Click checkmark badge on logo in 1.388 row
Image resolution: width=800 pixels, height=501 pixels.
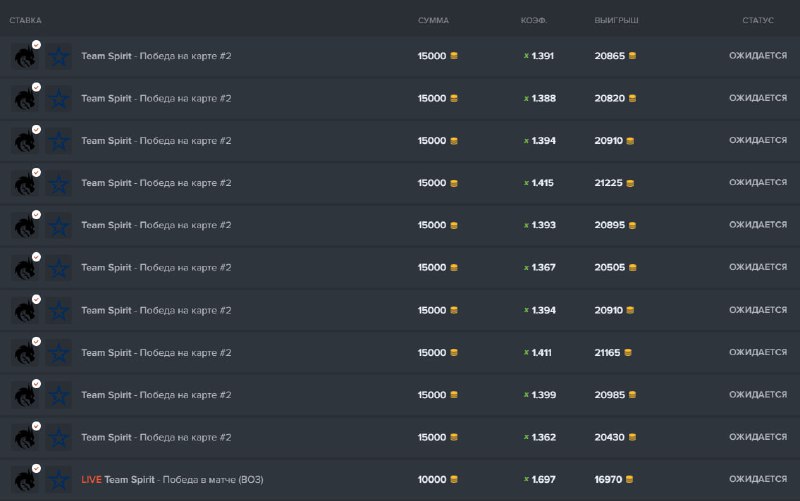pos(36,88)
